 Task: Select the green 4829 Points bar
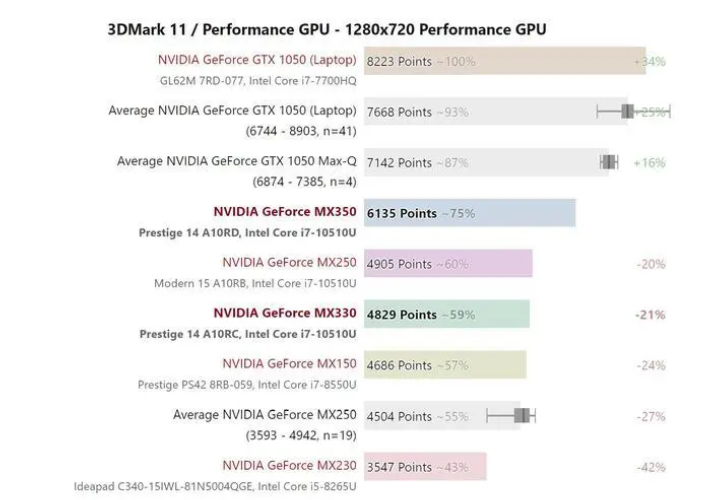tap(447, 314)
